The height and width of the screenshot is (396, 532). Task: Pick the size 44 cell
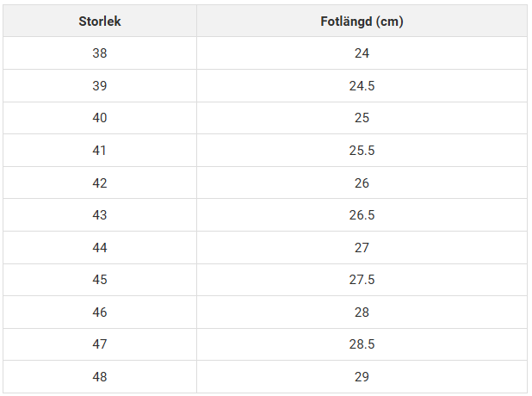pyautogui.click(x=100, y=248)
